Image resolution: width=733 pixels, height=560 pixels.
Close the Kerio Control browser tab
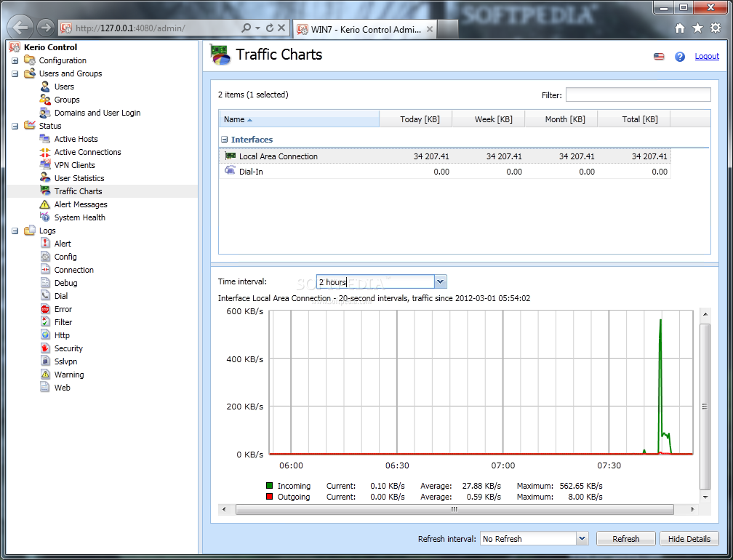pyautogui.click(x=429, y=29)
